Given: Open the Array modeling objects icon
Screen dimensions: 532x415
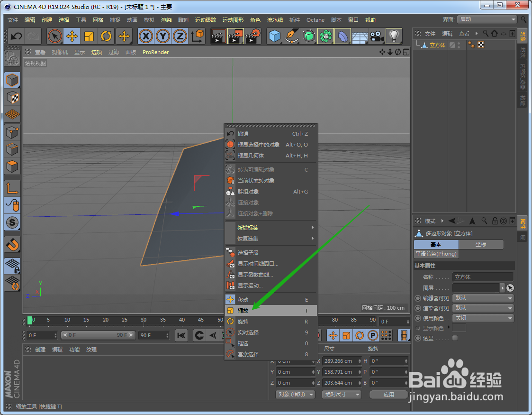Looking at the screenshot, I should 326,37.
